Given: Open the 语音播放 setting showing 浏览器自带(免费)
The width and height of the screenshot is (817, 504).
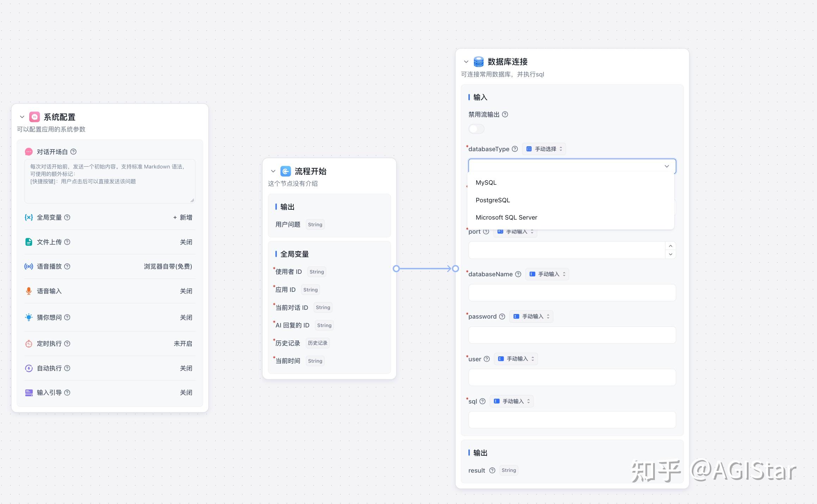Looking at the screenshot, I should [168, 266].
